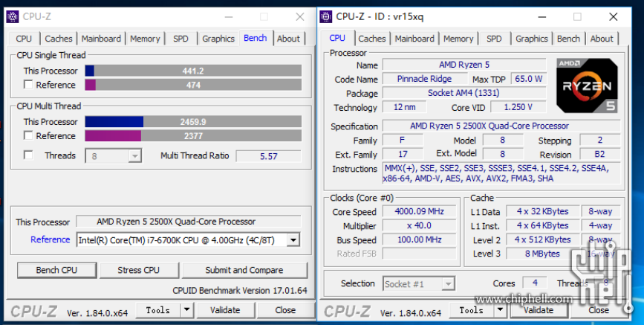Tick the single thread Reference checkbox
Screen dimensions: 644x325
tap(28, 85)
